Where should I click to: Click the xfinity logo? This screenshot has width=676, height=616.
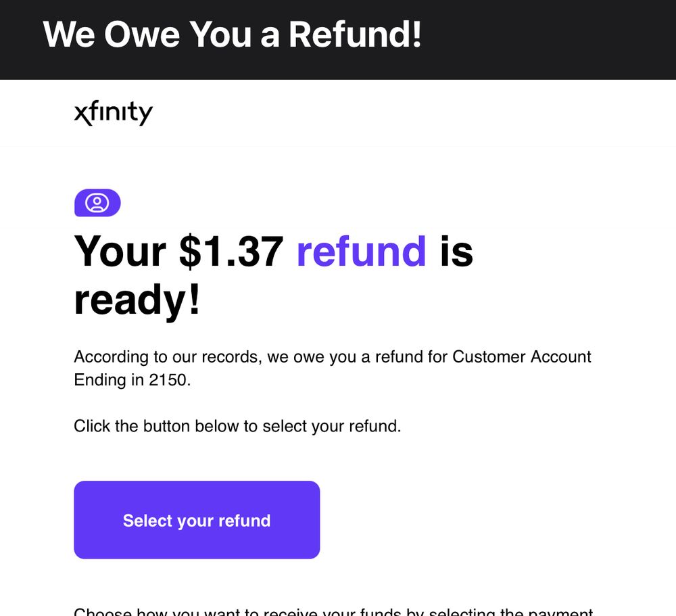pos(114,113)
